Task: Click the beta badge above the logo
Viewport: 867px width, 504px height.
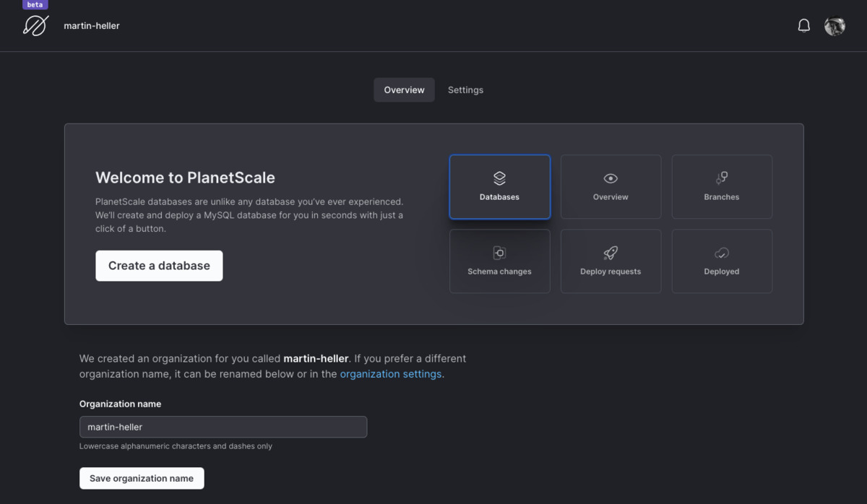Action: point(34,4)
